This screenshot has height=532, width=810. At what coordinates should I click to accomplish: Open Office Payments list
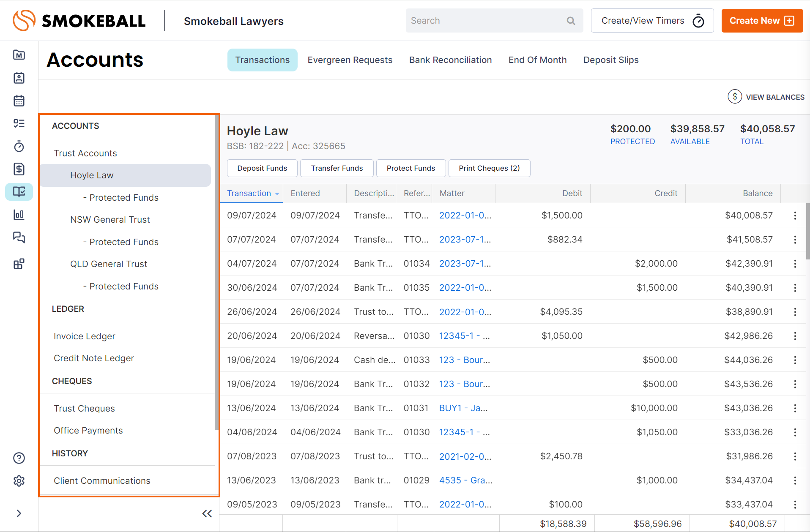tap(88, 431)
